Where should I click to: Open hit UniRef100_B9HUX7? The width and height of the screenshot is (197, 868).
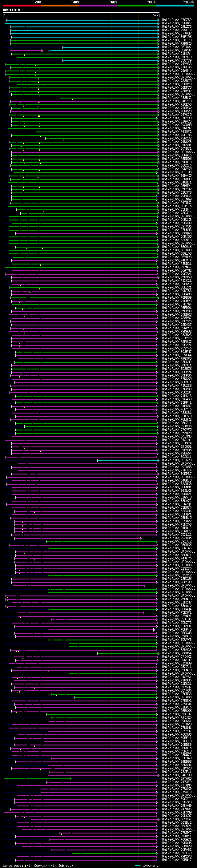177,23
